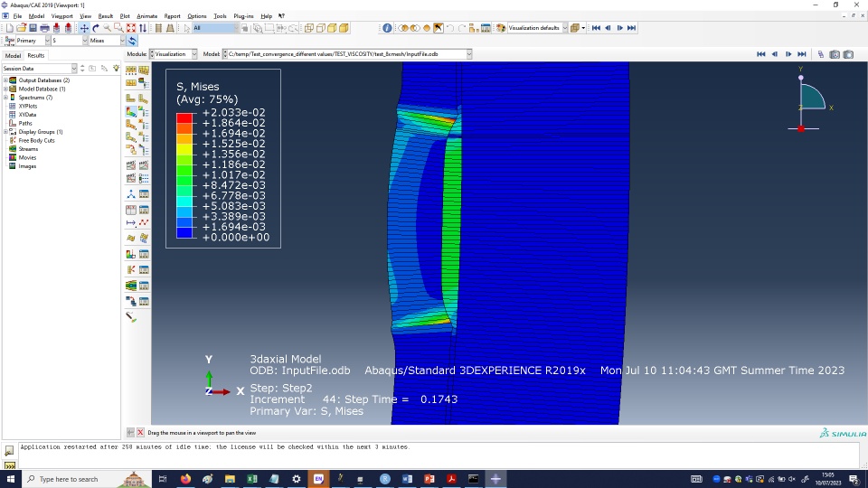
Task: Select Movies in the results tree
Action: (x=27, y=157)
